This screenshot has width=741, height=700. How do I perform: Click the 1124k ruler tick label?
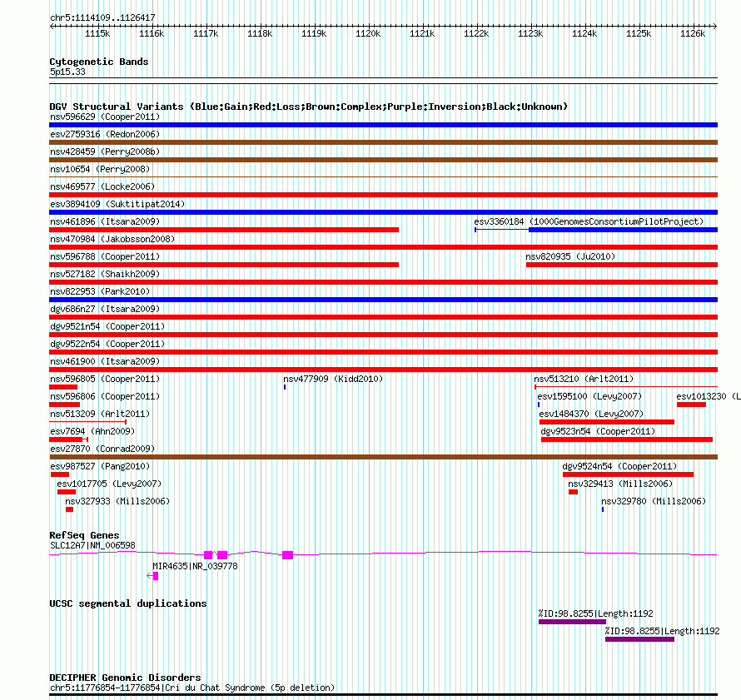(x=584, y=33)
